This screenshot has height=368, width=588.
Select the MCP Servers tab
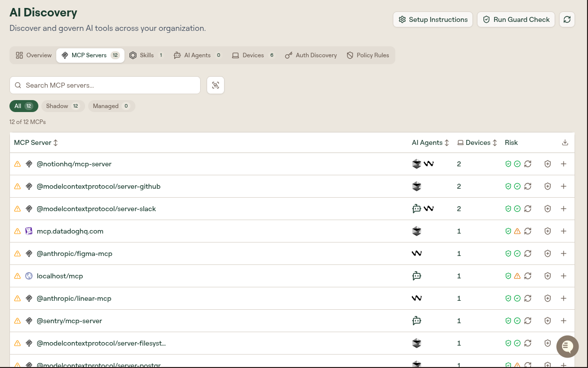click(x=91, y=55)
